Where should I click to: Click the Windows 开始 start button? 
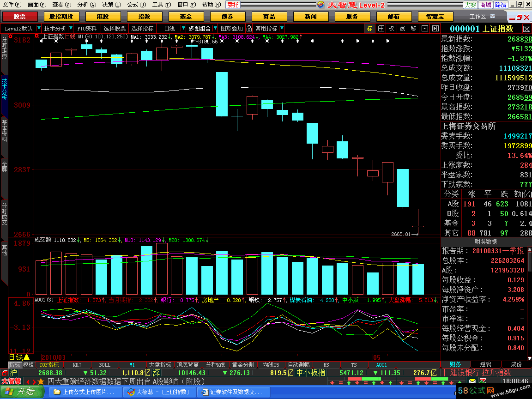tap(22, 392)
